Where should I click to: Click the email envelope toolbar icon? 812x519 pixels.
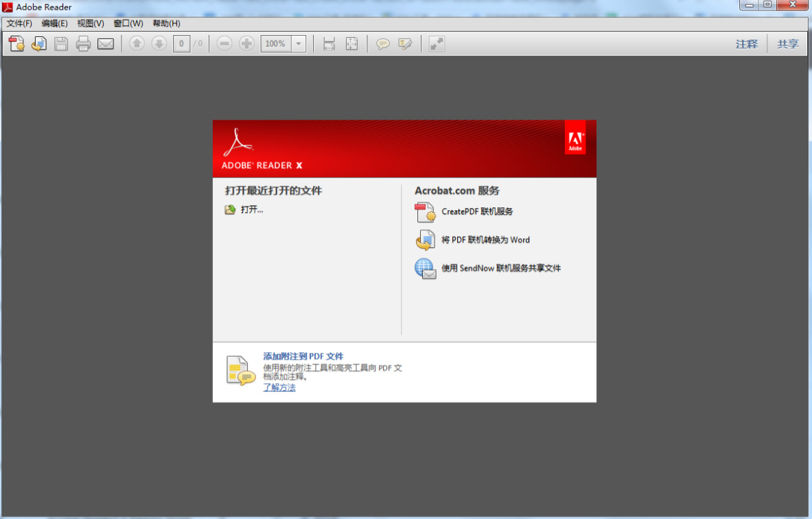tap(106, 44)
